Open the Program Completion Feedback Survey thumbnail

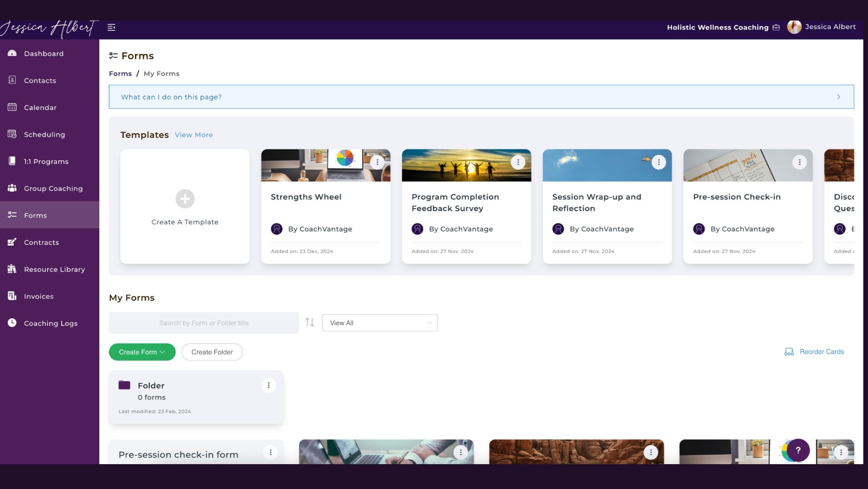tap(467, 165)
